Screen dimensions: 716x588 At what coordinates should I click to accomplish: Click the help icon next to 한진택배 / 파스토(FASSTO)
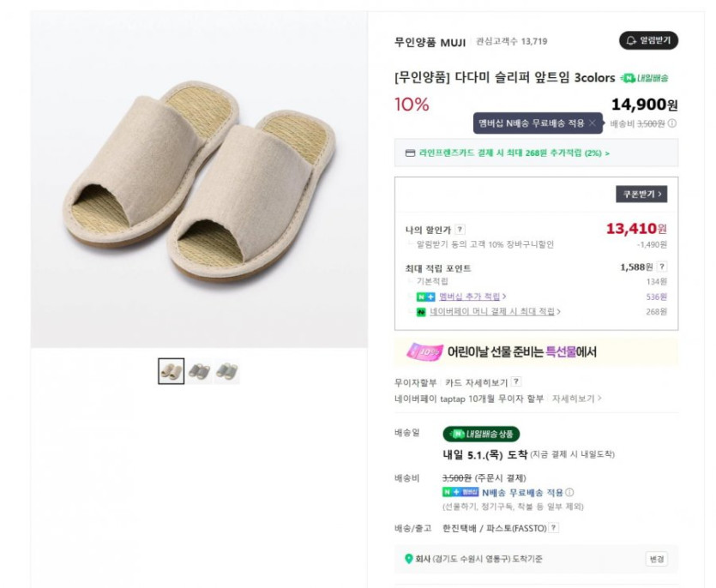click(x=554, y=528)
